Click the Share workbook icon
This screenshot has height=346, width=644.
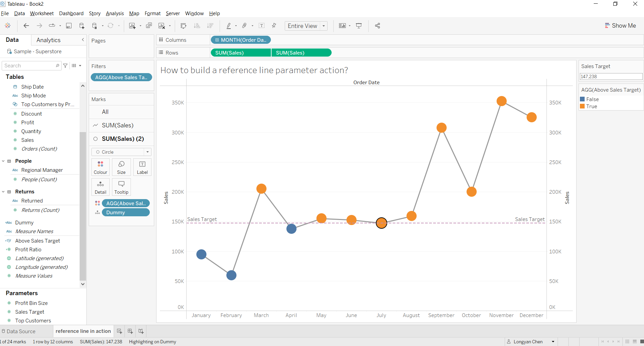[x=377, y=26]
